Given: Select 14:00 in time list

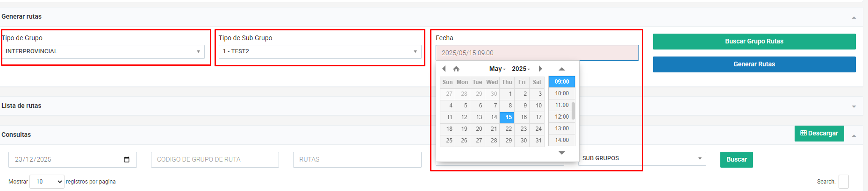Looking at the screenshot, I should pos(562,140).
